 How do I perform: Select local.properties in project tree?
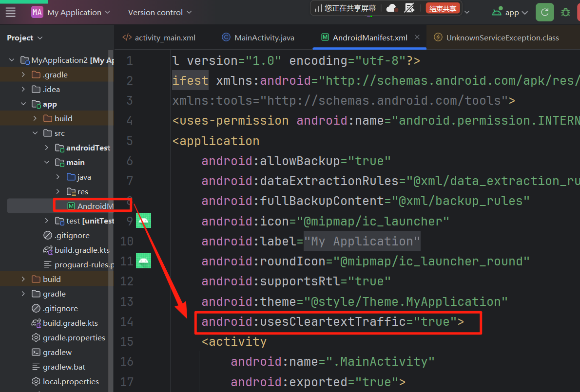click(65, 381)
